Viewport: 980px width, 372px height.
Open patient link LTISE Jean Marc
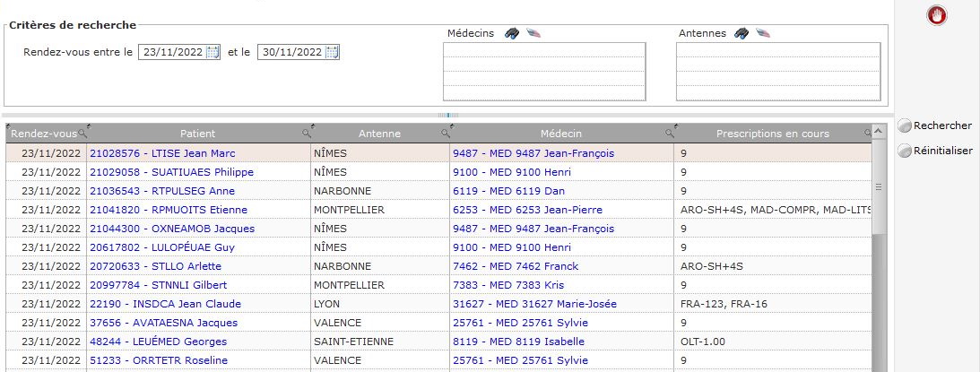tap(161, 153)
